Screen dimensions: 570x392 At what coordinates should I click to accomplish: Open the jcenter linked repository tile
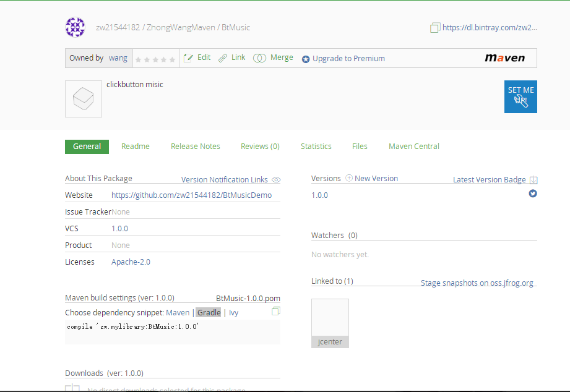330,323
